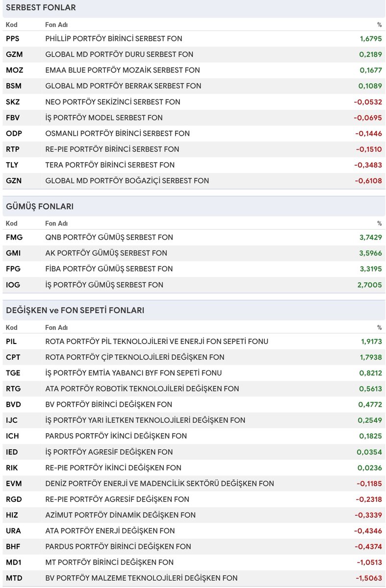
Task: Open PARDUS PORTFÖY İKİNCİ DEĞİŞKEN FON
Action: tap(116, 436)
